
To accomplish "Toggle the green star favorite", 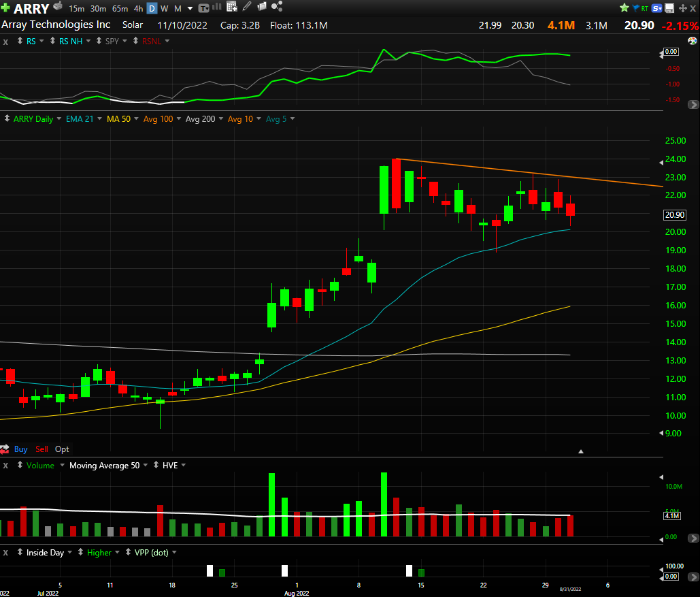I will pyautogui.click(x=624, y=7).
